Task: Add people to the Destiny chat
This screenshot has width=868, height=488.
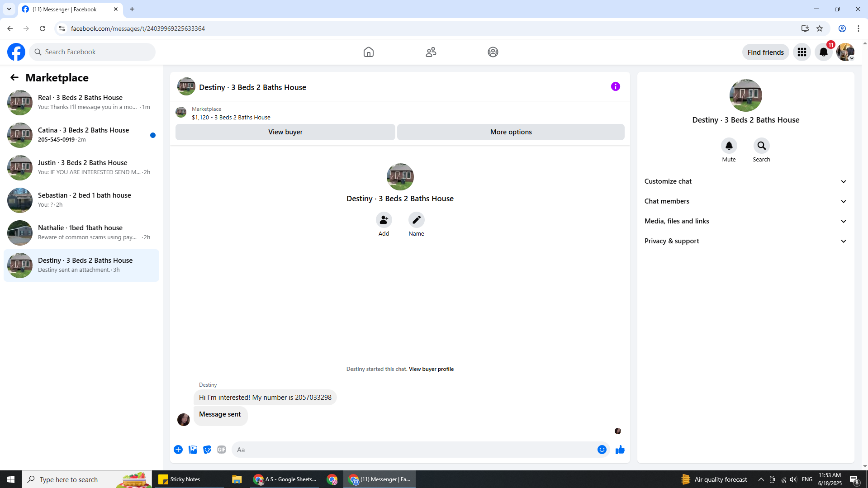Action: [384, 220]
